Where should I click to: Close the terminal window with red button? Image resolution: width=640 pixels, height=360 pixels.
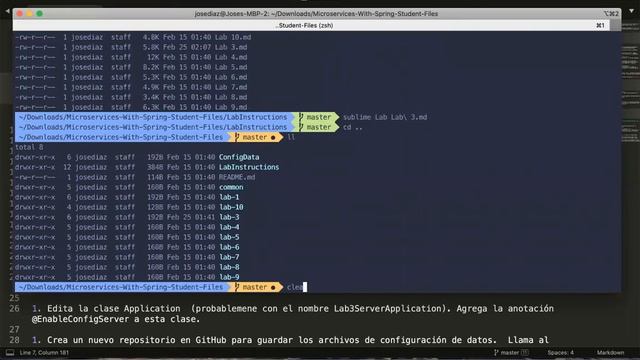click(20, 13)
